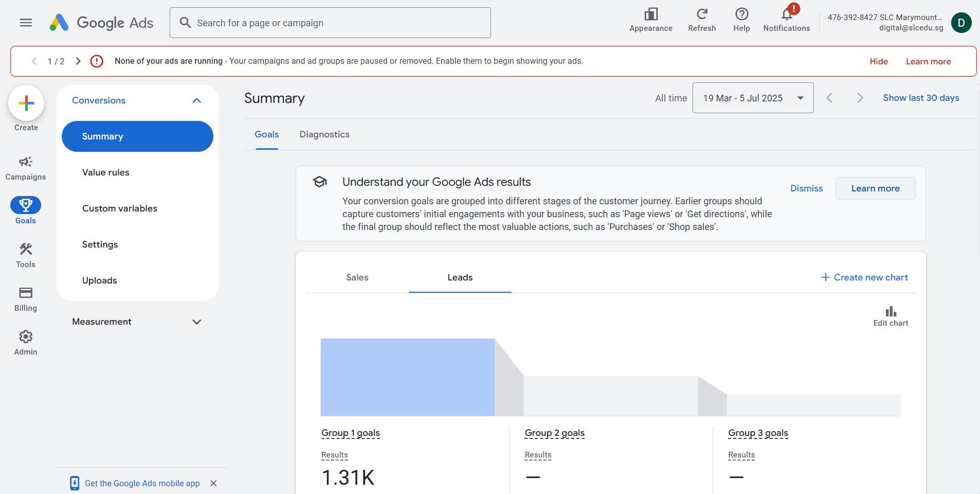
Task: Open the hamburger main menu
Action: pos(26,23)
